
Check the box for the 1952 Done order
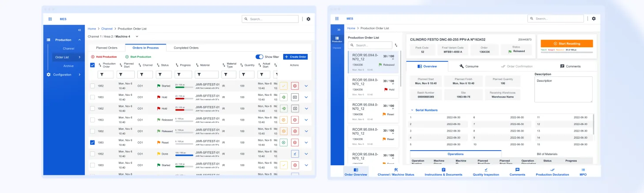92,154
